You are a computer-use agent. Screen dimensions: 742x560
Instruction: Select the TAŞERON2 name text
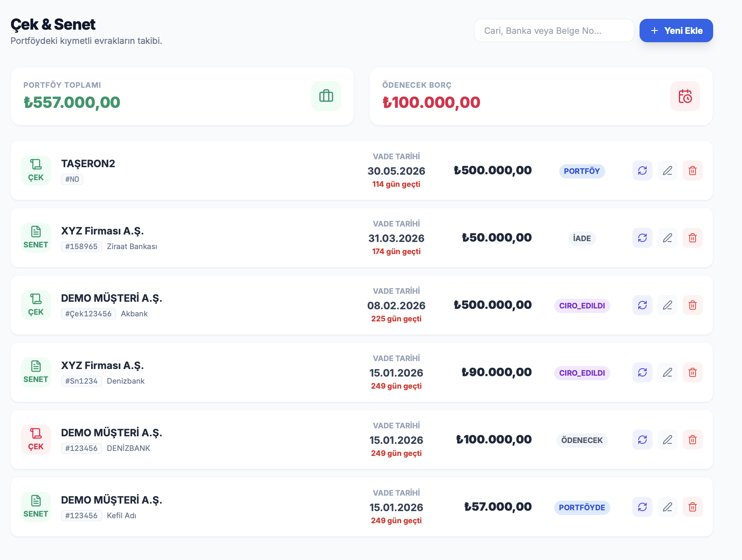coord(88,163)
